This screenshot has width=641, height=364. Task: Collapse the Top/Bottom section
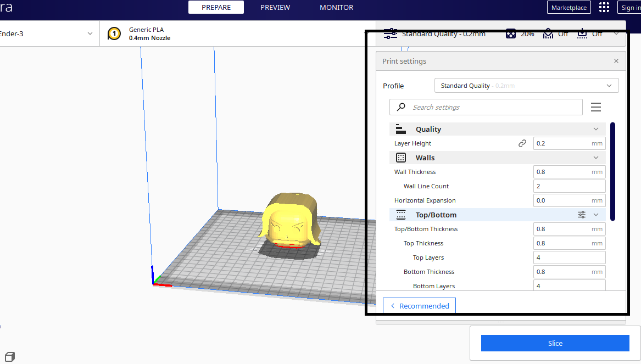click(x=595, y=215)
